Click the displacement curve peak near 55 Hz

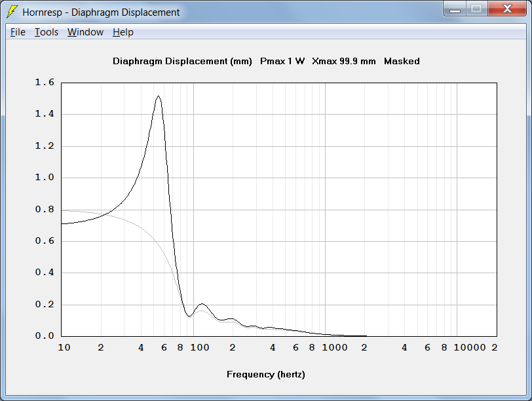pyautogui.click(x=159, y=96)
